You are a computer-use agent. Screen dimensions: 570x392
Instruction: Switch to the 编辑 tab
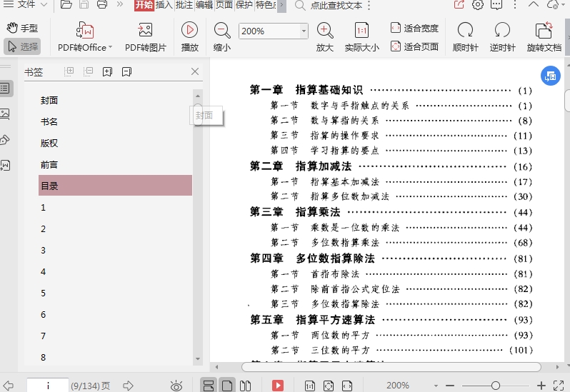click(204, 5)
